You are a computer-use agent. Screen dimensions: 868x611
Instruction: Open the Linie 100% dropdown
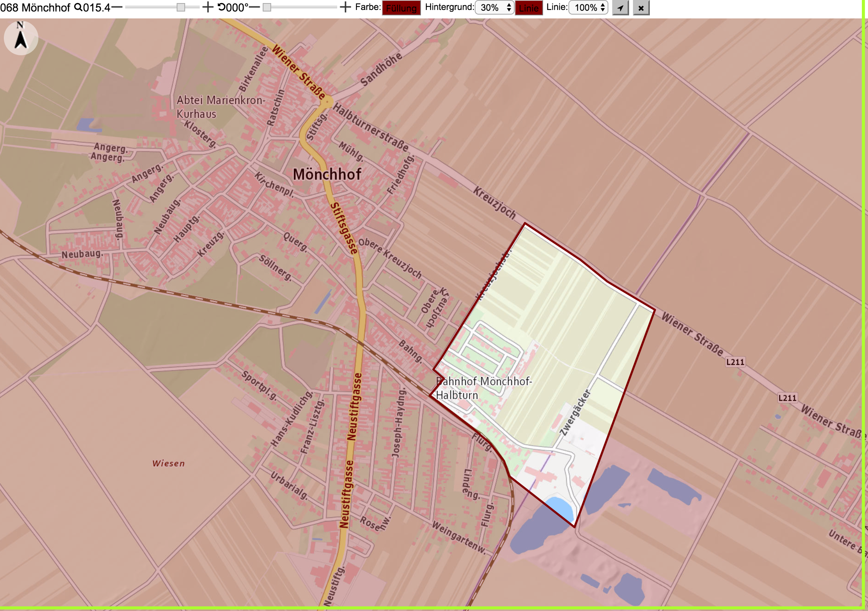[x=588, y=7]
